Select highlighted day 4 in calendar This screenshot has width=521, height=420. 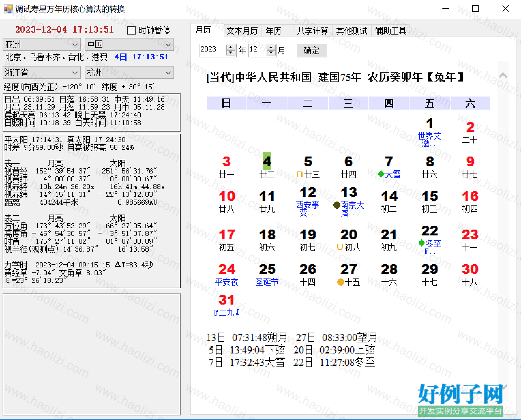(267, 161)
